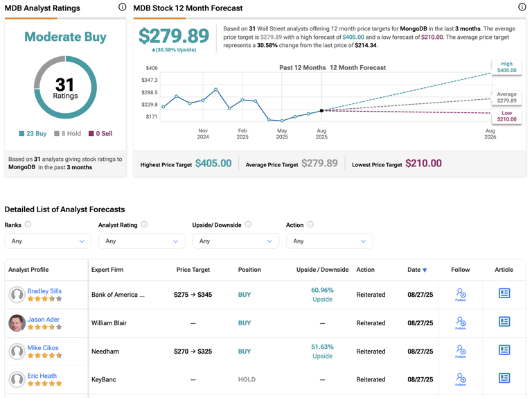This screenshot has height=398, width=532.
Task: Sort table by Date column
Action: (417, 270)
